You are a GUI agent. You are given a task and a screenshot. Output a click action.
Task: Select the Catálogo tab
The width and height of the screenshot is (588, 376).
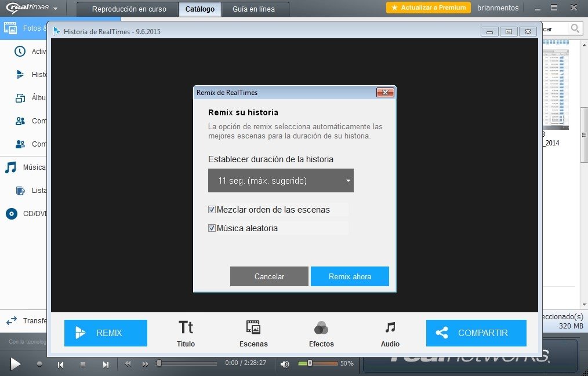pos(200,9)
